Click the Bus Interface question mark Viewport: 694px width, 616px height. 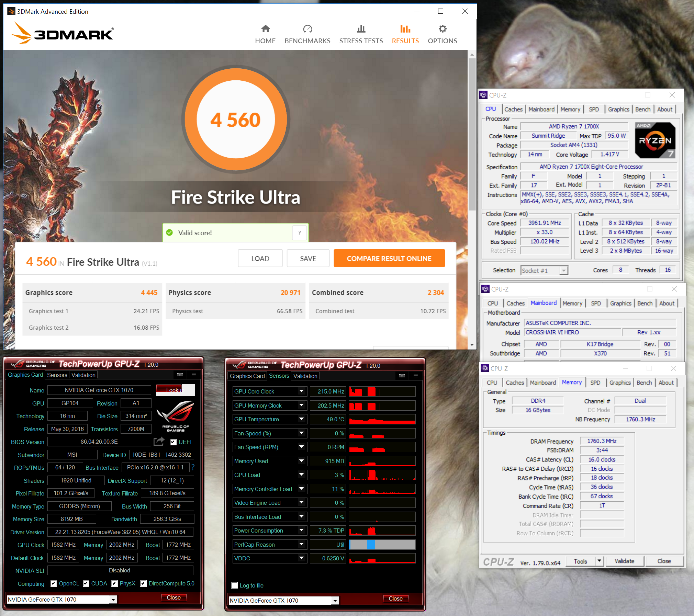point(193,467)
